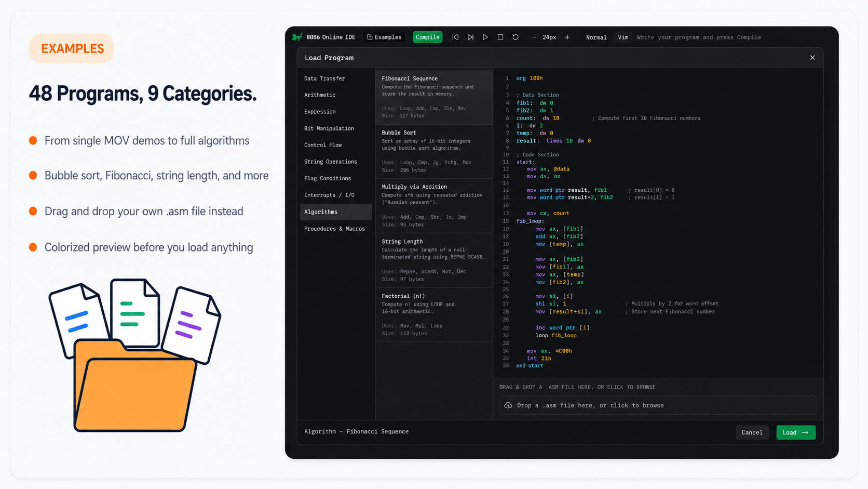Image resolution: width=868 pixels, height=489 pixels.
Task: Click 'int 21h' in code preview
Action: tap(539, 358)
